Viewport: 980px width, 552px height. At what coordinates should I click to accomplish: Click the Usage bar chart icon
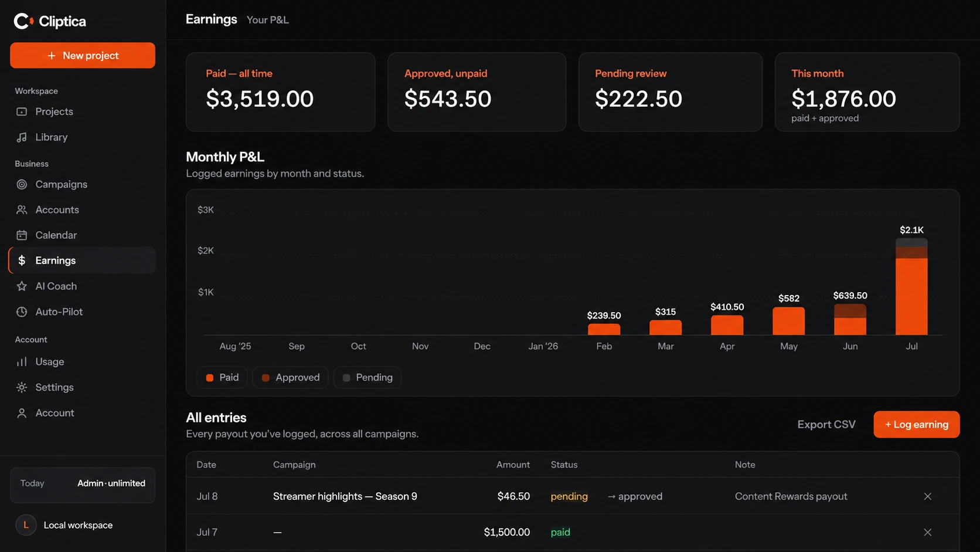[22, 362]
